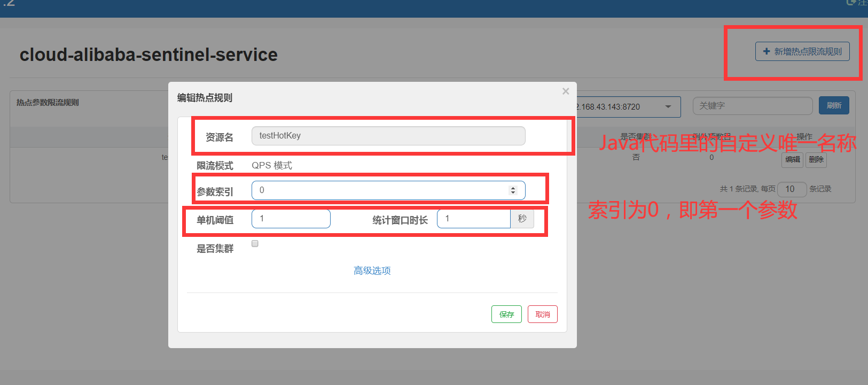Click the 资源名 field containing testHotKey
Screen dimensions: 868x385
(x=388, y=136)
